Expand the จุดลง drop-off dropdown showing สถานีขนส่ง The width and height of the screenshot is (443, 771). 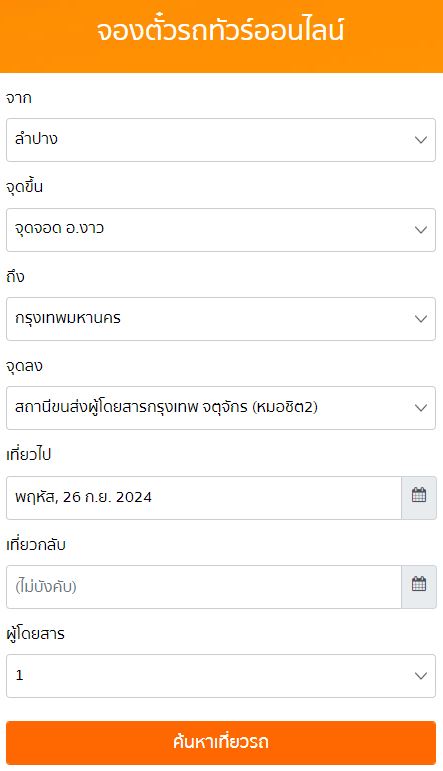[x=221, y=408]
